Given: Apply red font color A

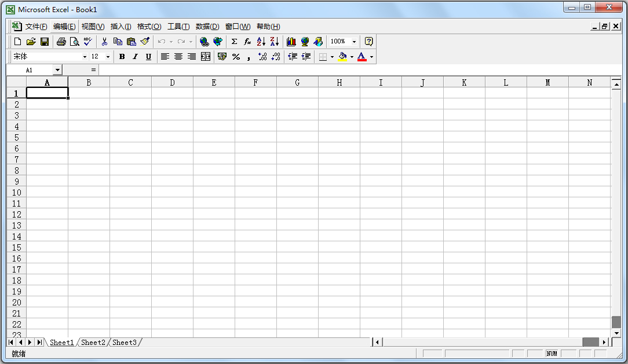Looking at the screenshot, I should [362, 57].
